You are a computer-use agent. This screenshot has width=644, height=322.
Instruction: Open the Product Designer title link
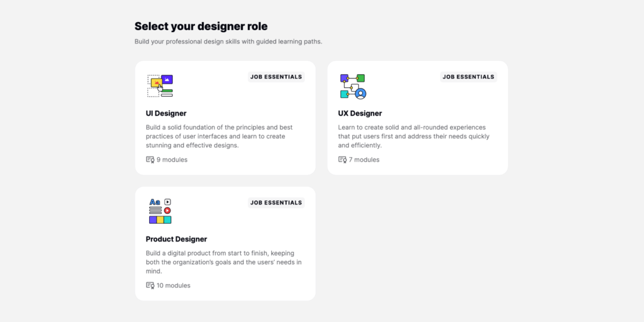click(x=176, y=239)
